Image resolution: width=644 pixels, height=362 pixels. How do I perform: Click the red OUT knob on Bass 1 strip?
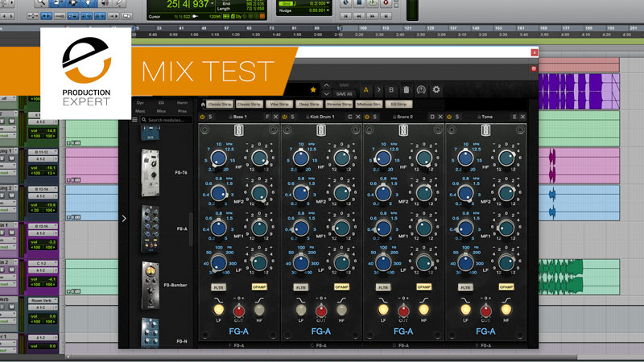(x=238, y=311)
